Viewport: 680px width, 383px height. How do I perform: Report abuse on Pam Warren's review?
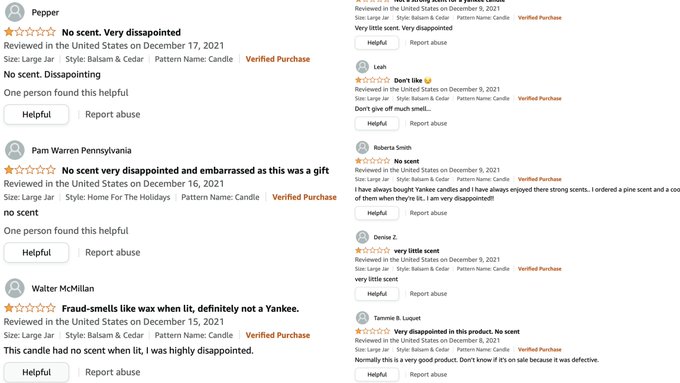point(112,252)
